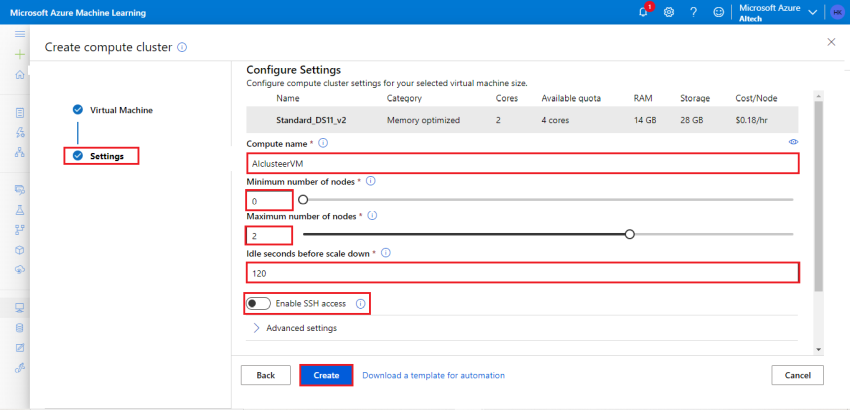Click the Back button
Viewport: 850px width, 410px height.
pyautogui.click(x=266, y=375)
